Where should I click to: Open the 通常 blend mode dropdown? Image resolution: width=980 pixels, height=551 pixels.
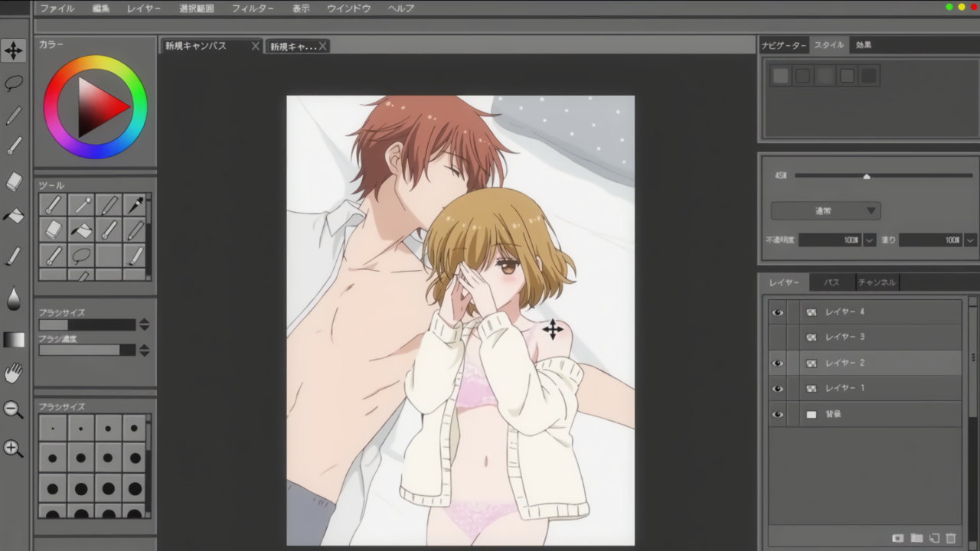826,210
